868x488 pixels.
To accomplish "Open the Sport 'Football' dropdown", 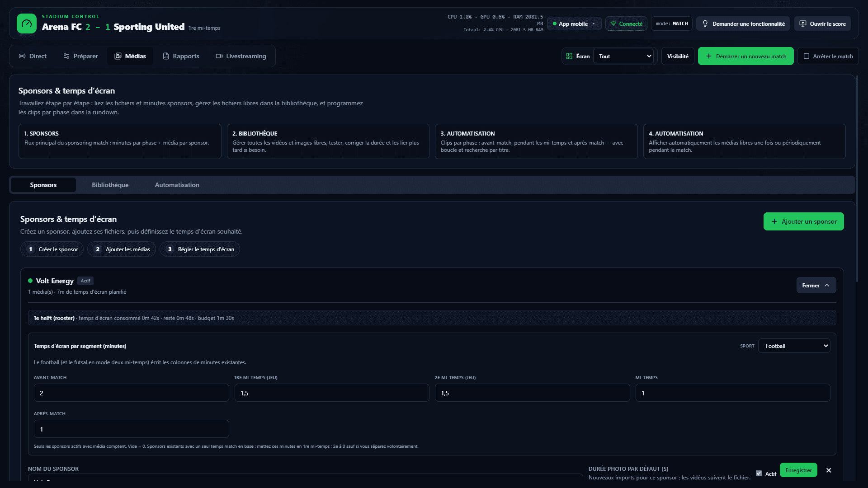I will coord(794,346).
